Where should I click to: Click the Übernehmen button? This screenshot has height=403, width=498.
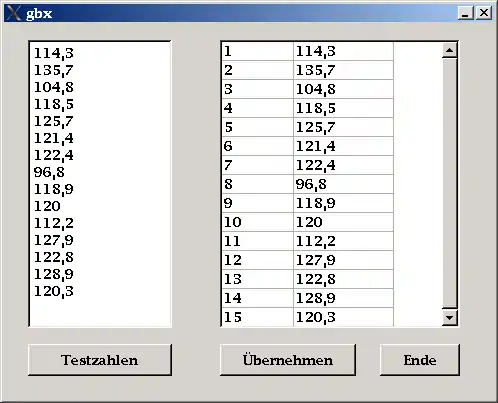tap(288, 360)
